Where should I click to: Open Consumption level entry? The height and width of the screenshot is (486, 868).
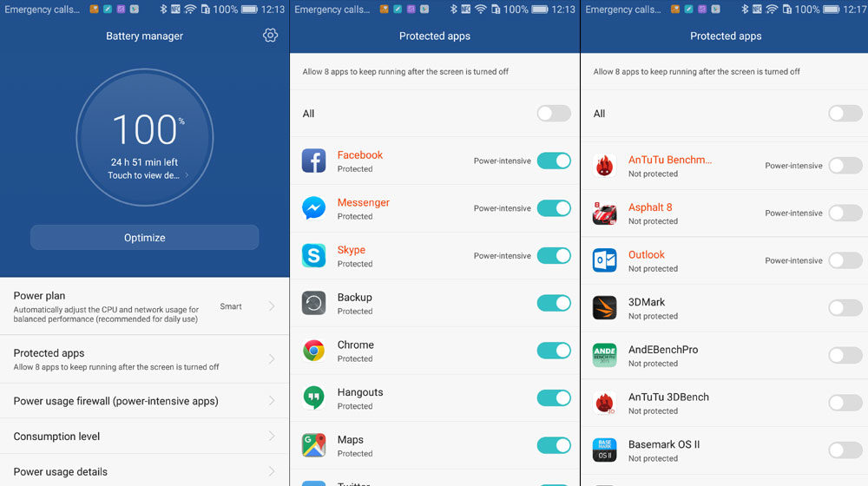(x=144, y=437)
